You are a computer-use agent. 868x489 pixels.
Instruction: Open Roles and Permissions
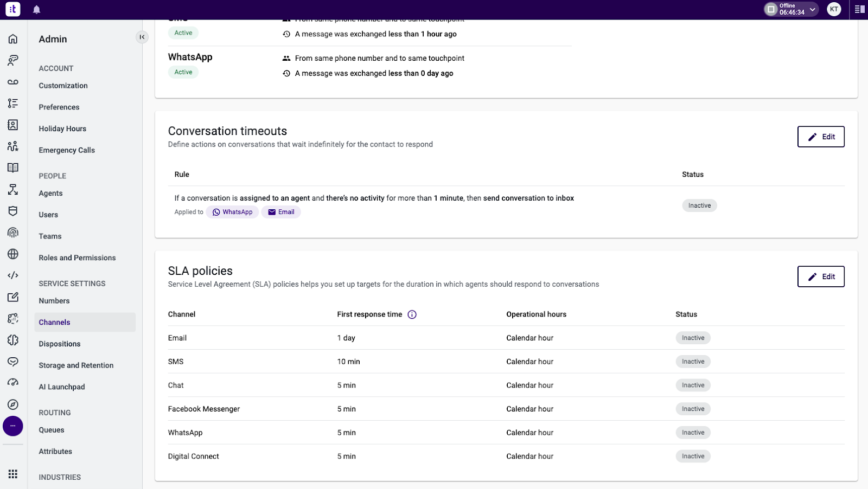77,258
